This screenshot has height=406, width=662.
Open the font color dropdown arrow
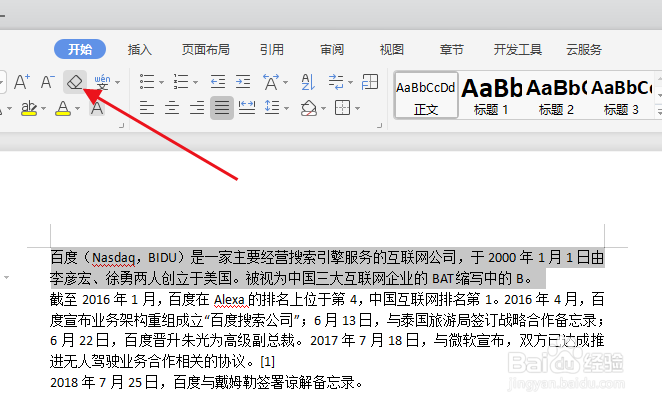77,109
